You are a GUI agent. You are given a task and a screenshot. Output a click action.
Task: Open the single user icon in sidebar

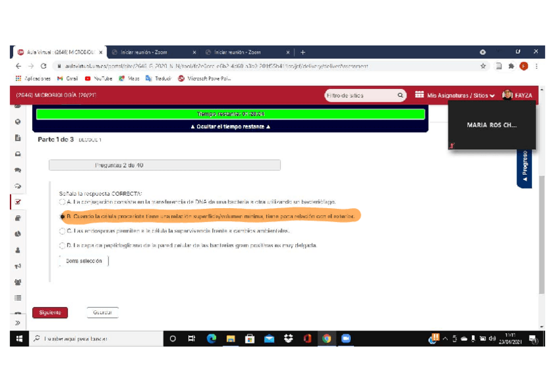(18, 250)
